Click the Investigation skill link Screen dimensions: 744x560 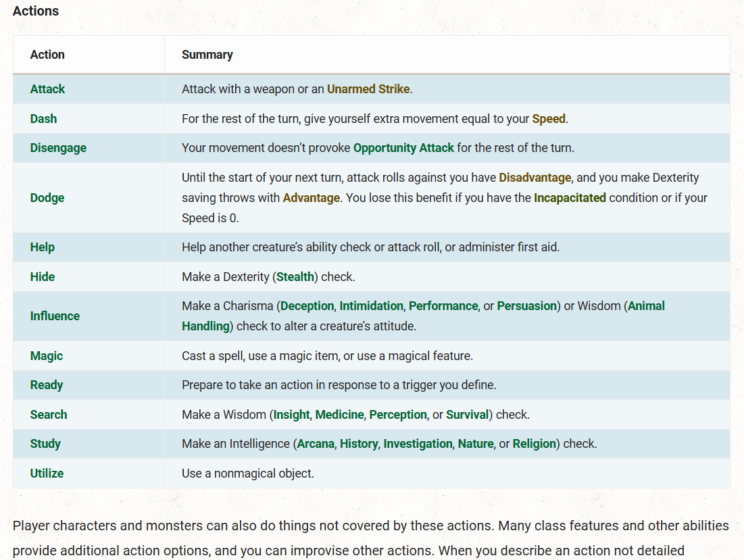click(418, 444)
